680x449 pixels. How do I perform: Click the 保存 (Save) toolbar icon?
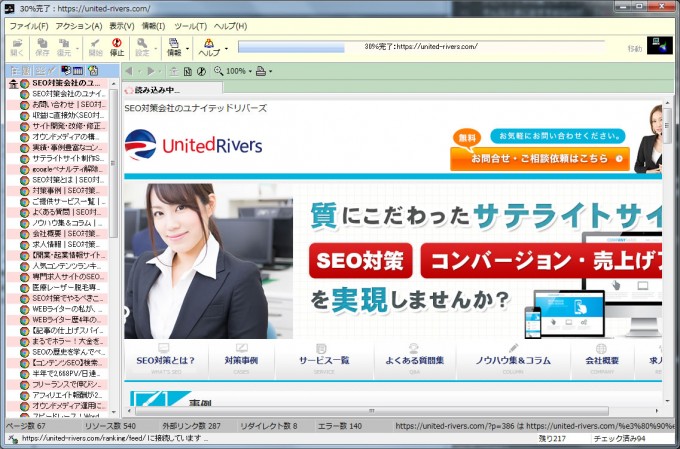(42, 47)
